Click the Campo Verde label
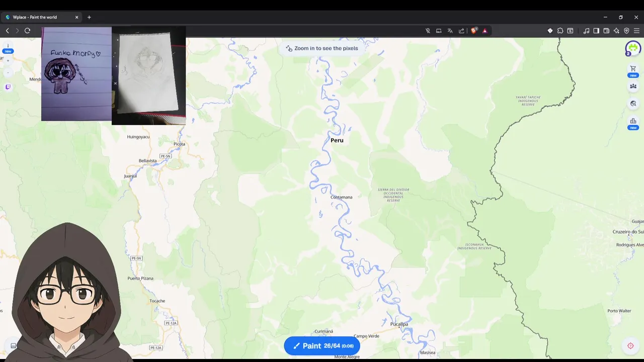This screenshot has height=362, width=644. point(366,336)
